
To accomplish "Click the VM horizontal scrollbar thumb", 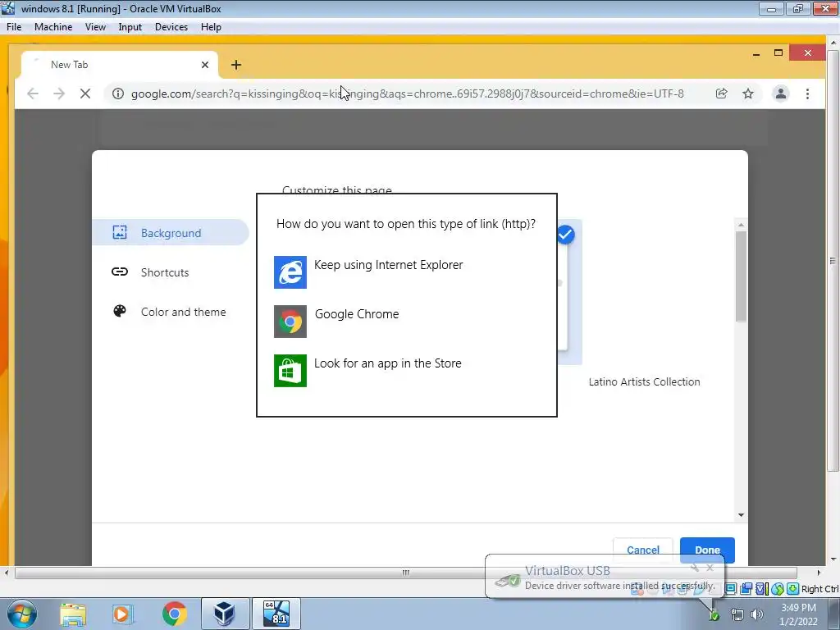I will (x=405, y=573).
